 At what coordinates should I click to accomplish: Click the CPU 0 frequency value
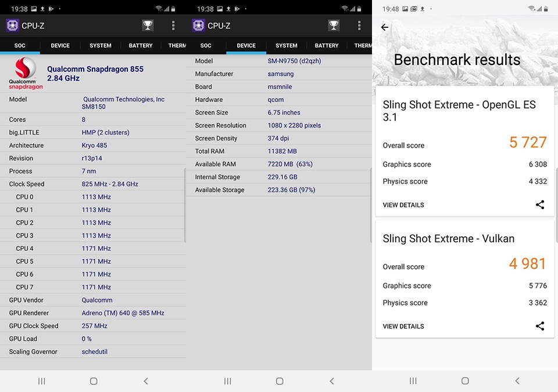pyautogui.click(x=96, y=197)
